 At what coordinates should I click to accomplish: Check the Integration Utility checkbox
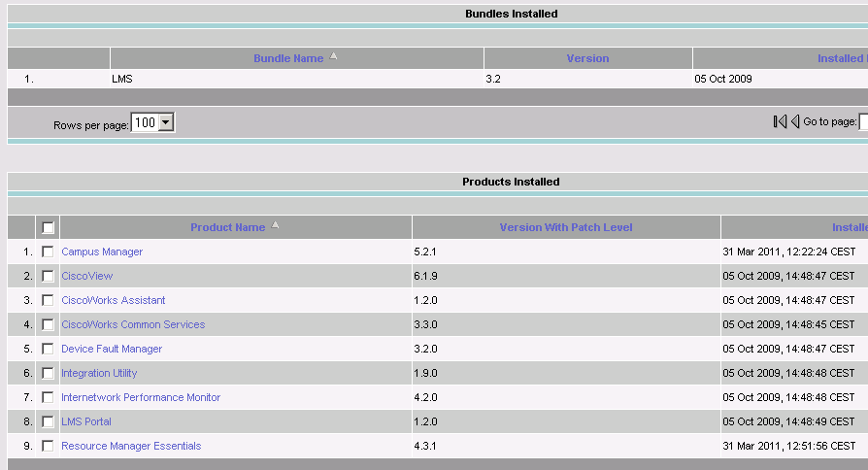[x=49, y=374]
